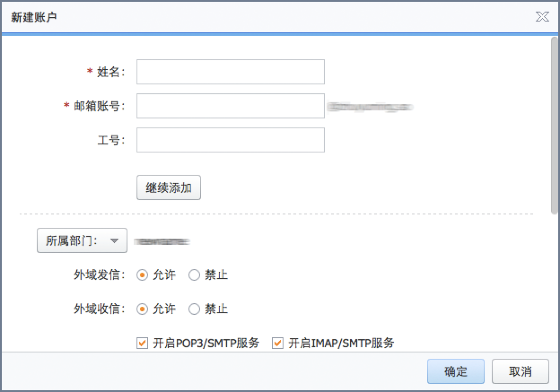Click the department name beside the dropdown

click(x=162, y=240)
